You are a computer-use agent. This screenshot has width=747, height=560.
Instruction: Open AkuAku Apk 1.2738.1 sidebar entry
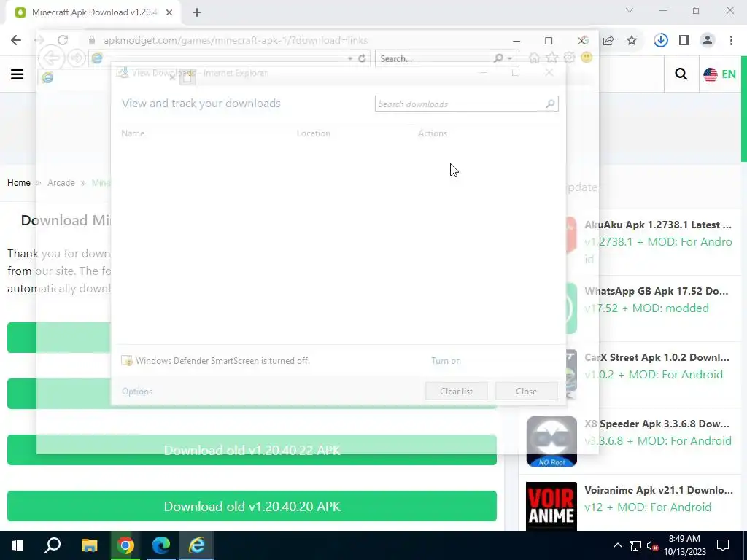click(x=658, y=225)
